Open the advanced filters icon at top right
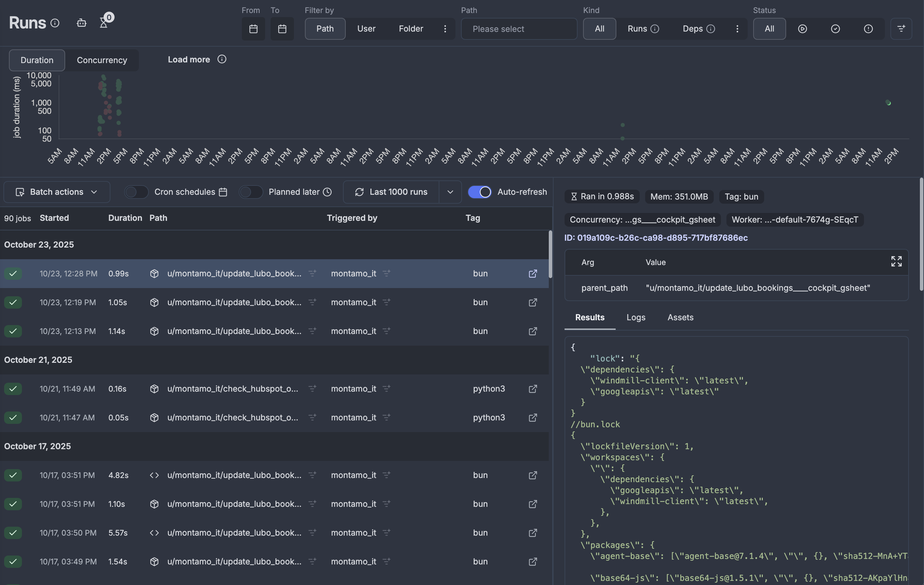This screenshot has height=585, width=924. [x=901, y=29]
